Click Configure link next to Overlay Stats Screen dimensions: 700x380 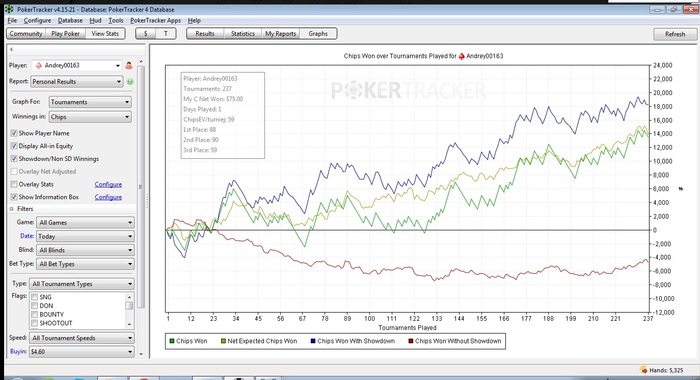pos(108,184)
